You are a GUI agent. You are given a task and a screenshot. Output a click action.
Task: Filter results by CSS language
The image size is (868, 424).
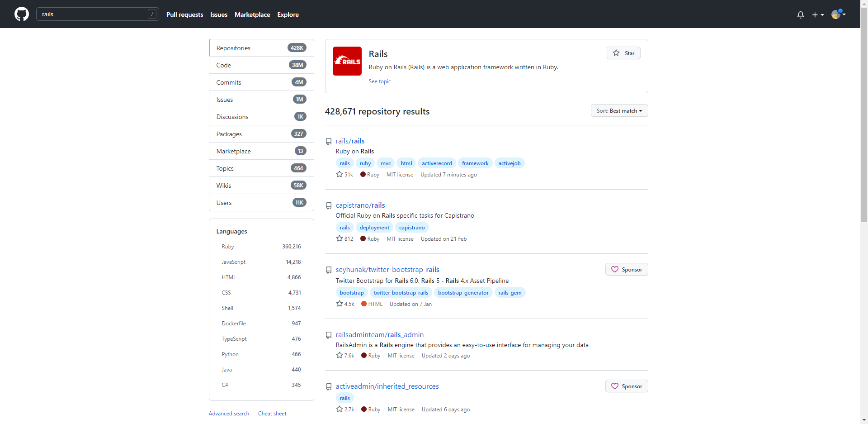[x=261, y=293]
